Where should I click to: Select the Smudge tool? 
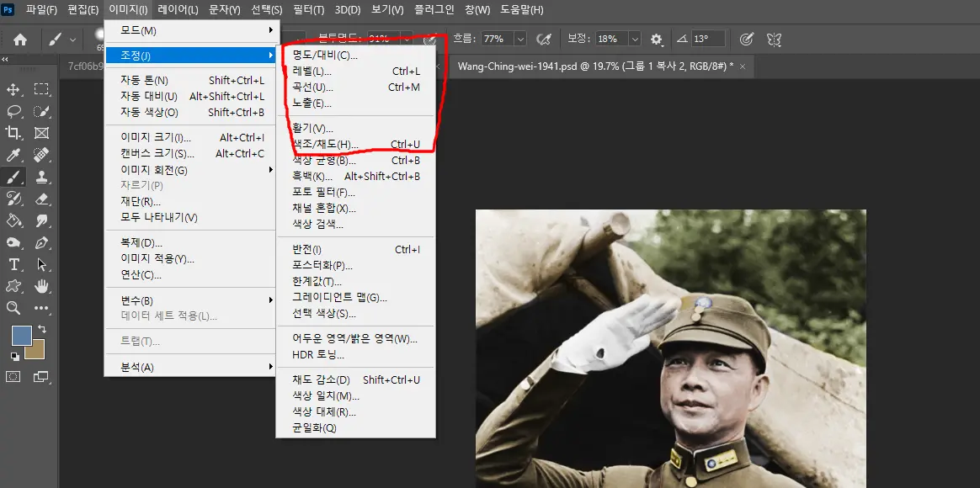(41, 220)
